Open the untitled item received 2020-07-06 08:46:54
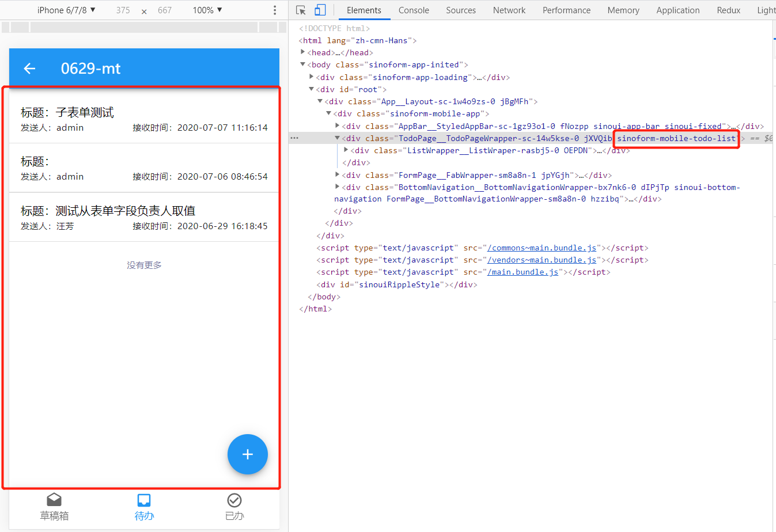Screen dimensions: 776x532 (144, 168)
